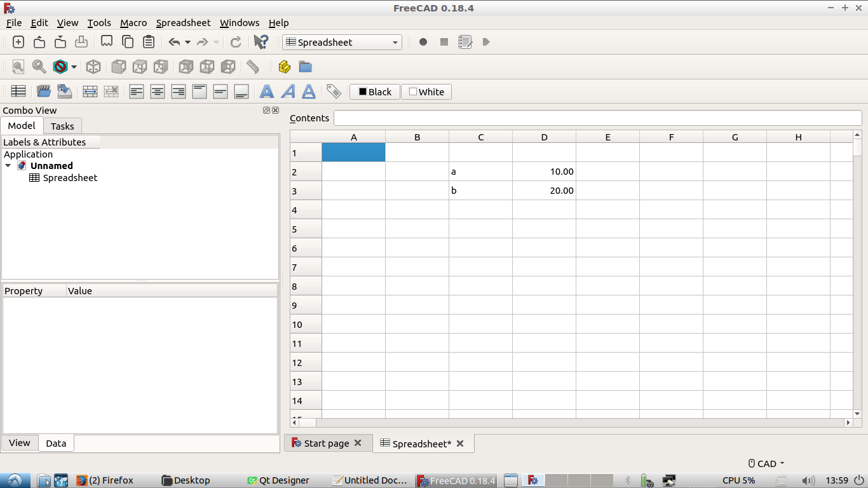Click the Merge cells icon
This screenshot has width=868, height=488.
click(90, 91)
